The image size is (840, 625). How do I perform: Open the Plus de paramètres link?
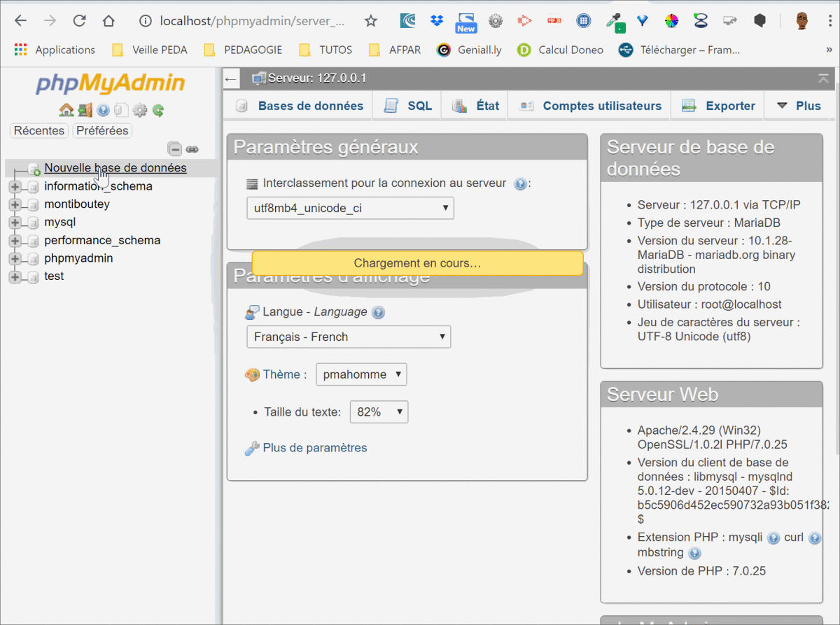coord(315,448)
